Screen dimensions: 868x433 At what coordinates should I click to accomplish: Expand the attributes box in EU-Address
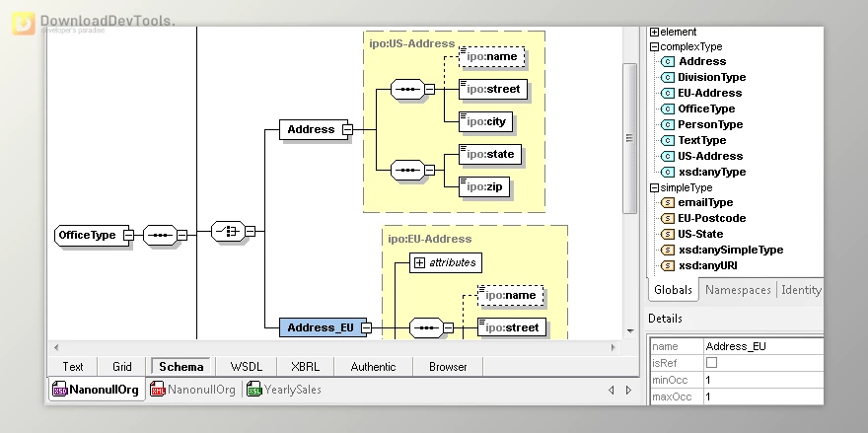click(419, 262)
